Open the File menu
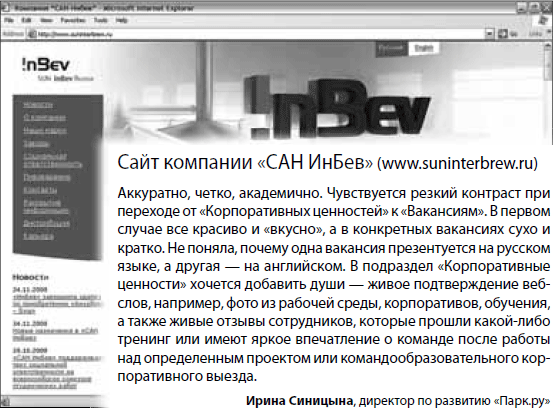 (9, 20)
